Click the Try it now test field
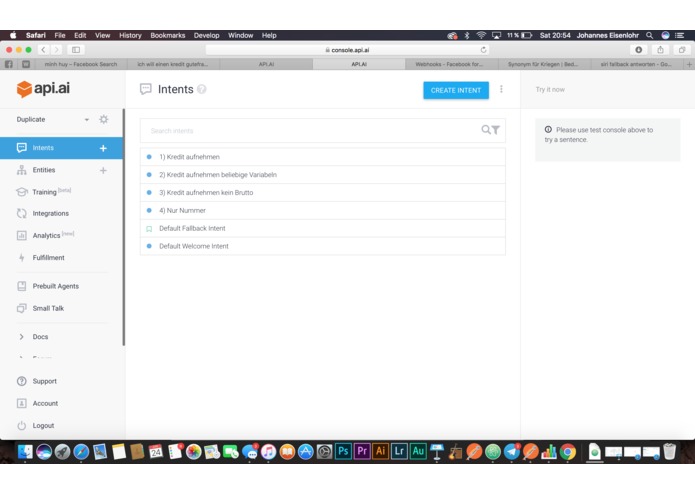Image resolution: width=695 pixels, height=494 pixels. pos(607,89)
